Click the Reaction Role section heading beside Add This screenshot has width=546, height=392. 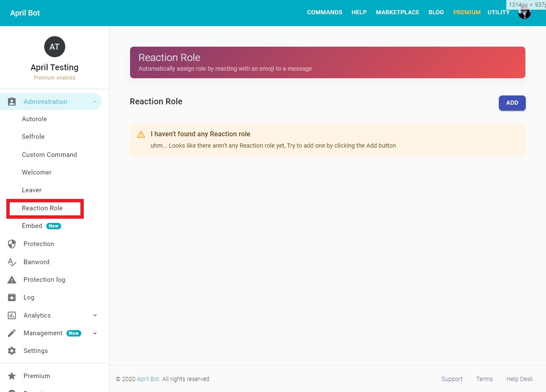156,101
